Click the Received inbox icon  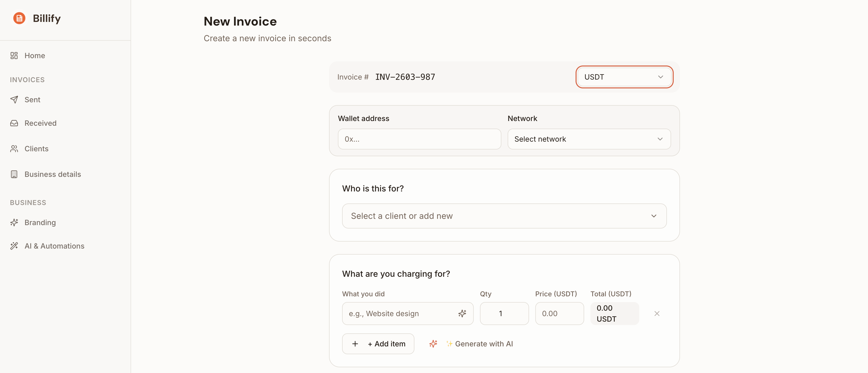pyautogui.click(x=14, y=123)
